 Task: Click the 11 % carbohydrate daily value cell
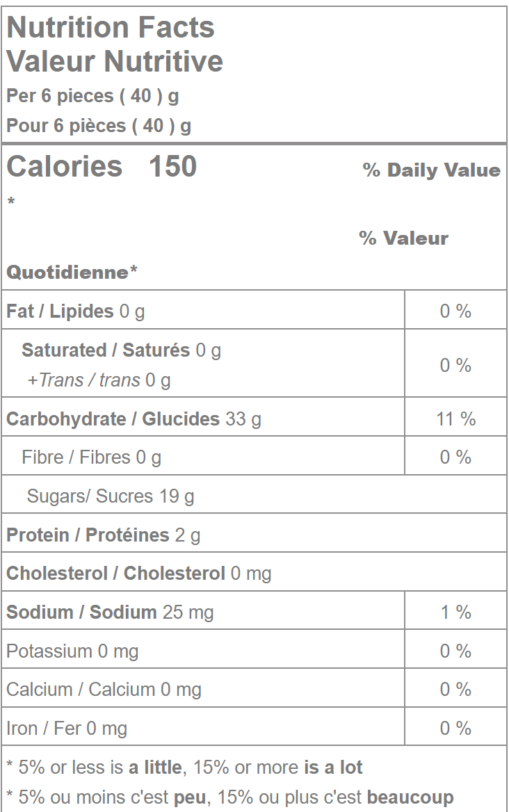[455, 419]
